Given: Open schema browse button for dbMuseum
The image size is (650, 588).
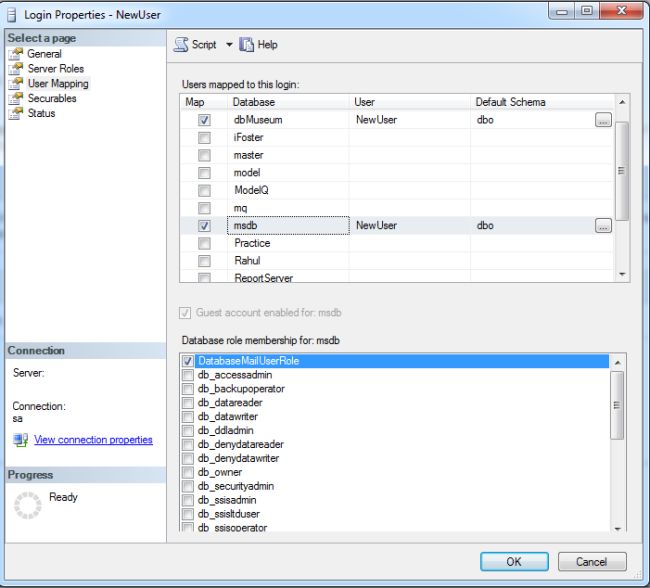Looking at the screenshot, I should tap(603, 120).
